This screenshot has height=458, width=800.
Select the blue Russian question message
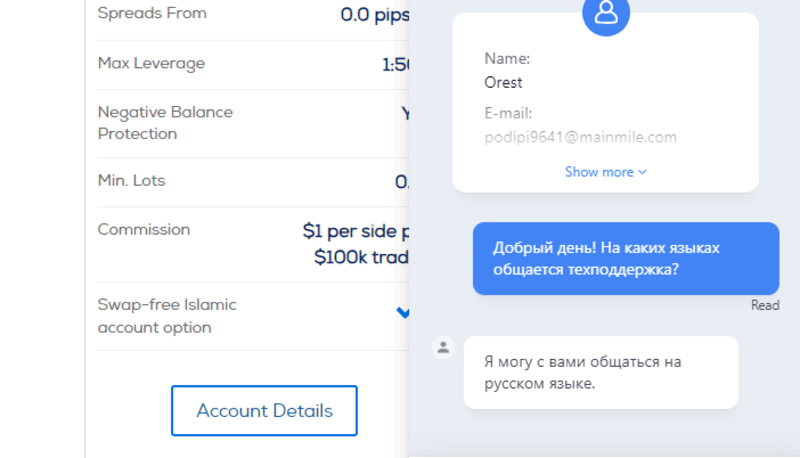[x=626, y=259]
